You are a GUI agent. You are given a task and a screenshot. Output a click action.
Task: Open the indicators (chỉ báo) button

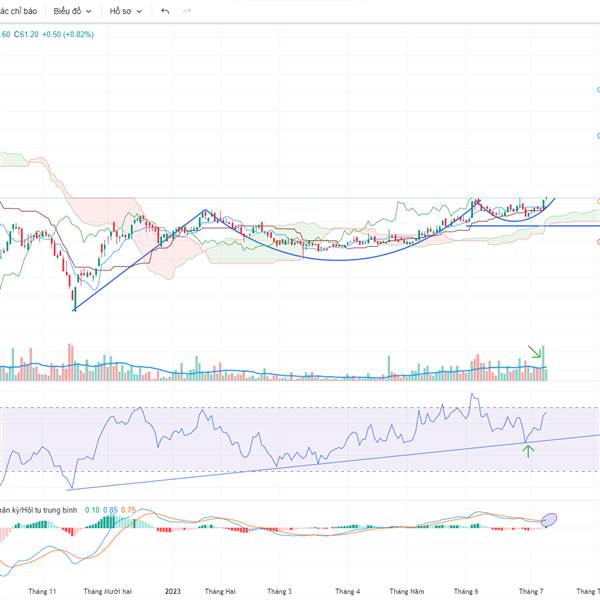[18, 11]
